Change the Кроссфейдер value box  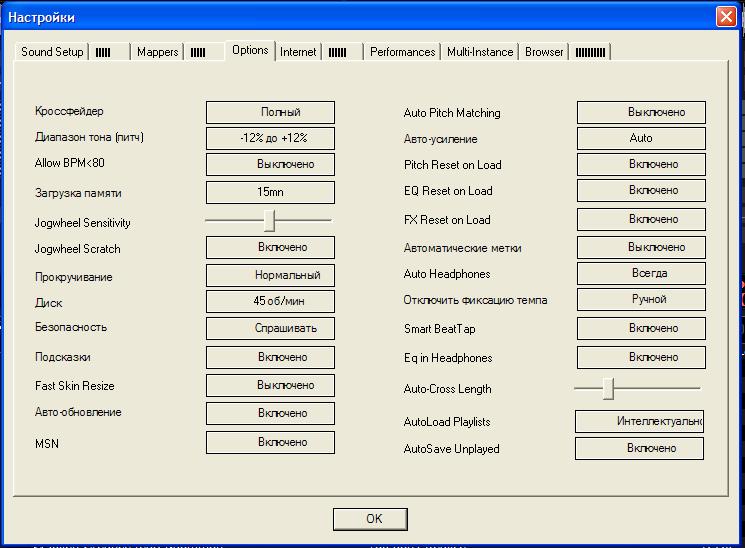pyautogui.click(x=270, y=112)
